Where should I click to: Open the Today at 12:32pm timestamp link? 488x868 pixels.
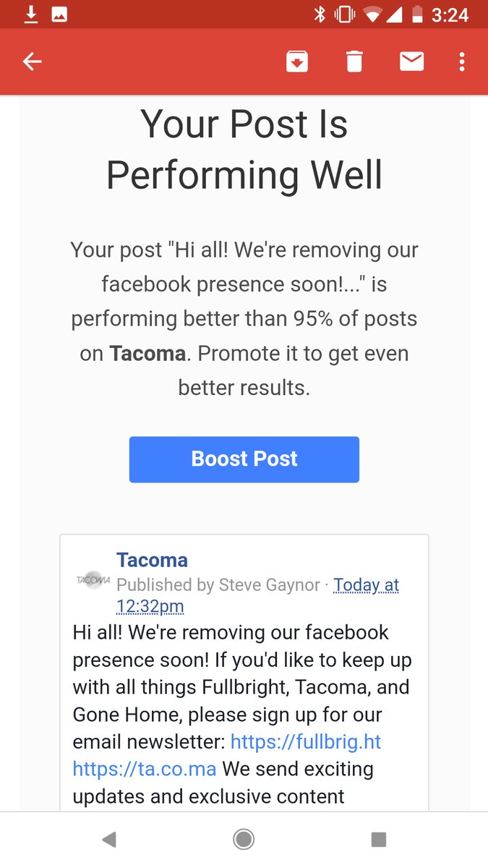click(366, 585)
